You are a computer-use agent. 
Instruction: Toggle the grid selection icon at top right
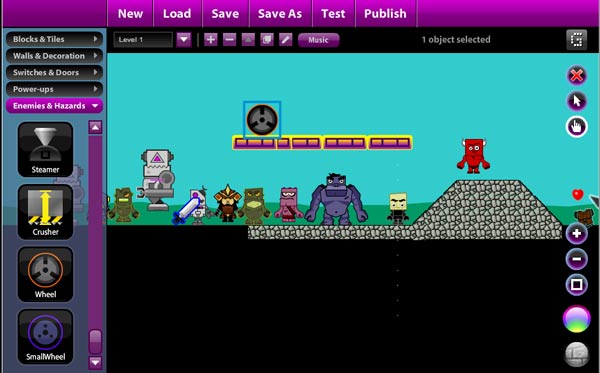click(x=577, y=39)
